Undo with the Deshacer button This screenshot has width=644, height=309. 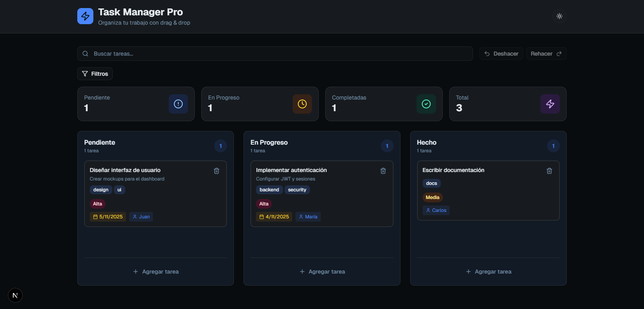point(501,54)
